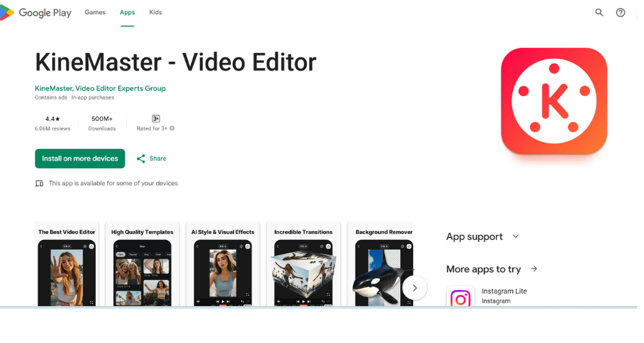Click the KineMaster app icon image
Viewport: 644px width, 343px height.
(554, 101)
